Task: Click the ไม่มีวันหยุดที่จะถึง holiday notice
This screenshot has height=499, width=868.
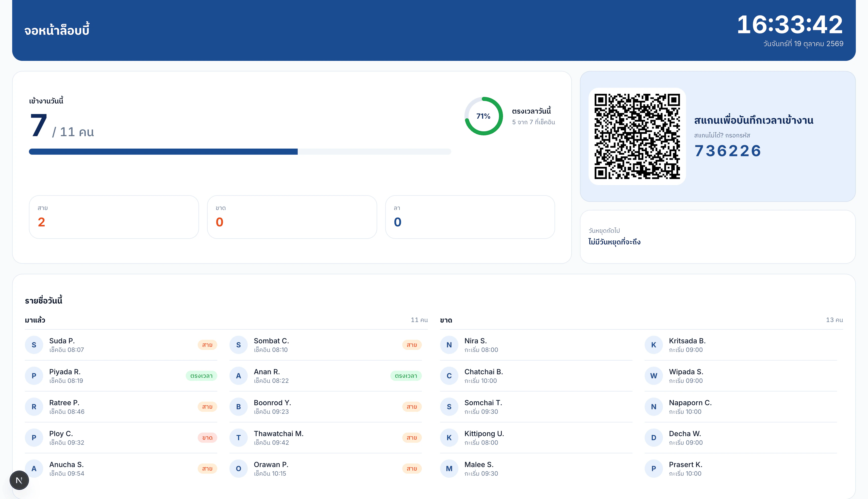Action: coord(614,242)
